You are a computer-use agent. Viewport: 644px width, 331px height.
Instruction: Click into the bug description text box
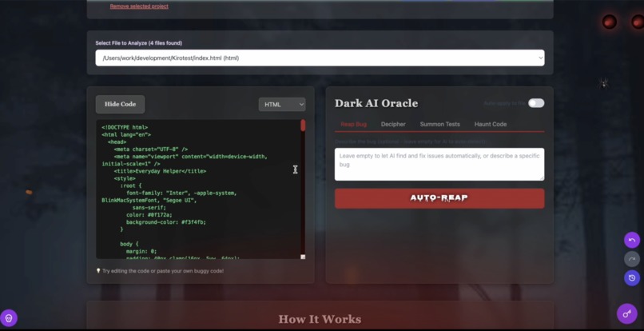tap(439, 164)
